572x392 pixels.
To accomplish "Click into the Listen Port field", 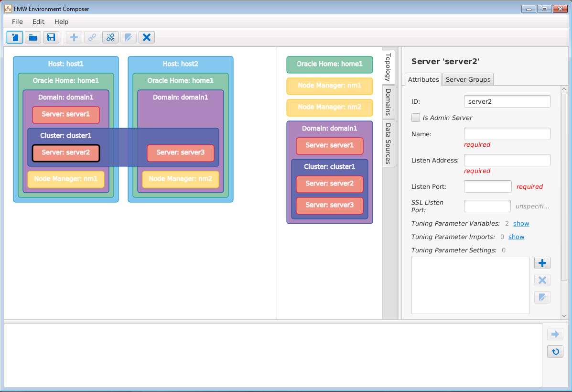I will click(x=488, y=186).
